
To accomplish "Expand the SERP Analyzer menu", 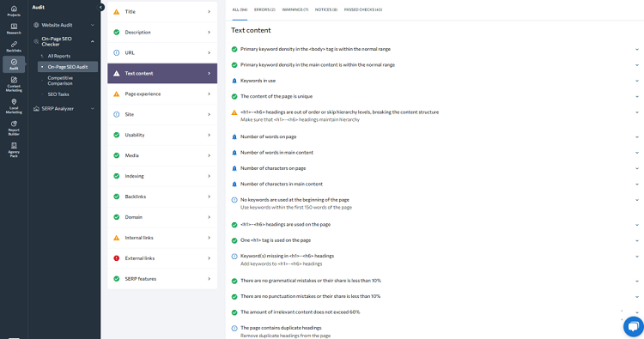I will (x=64, y=109).
